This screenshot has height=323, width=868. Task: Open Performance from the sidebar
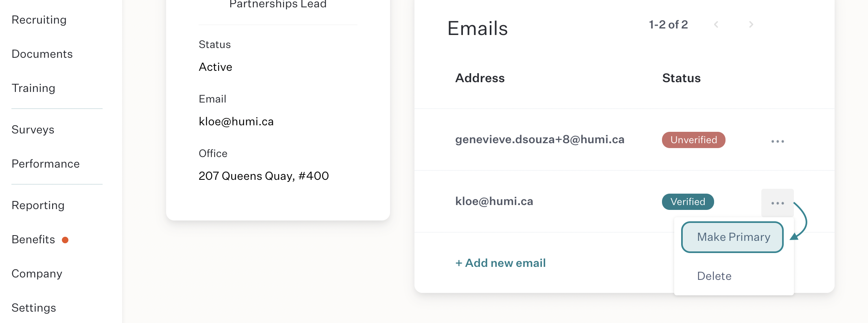point(46,164)
